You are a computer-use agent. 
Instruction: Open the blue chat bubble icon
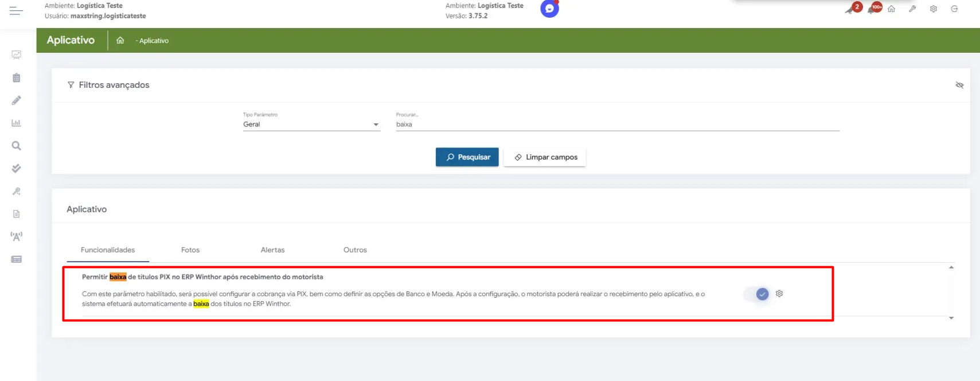pyautogui.click(x=549, y=9)
